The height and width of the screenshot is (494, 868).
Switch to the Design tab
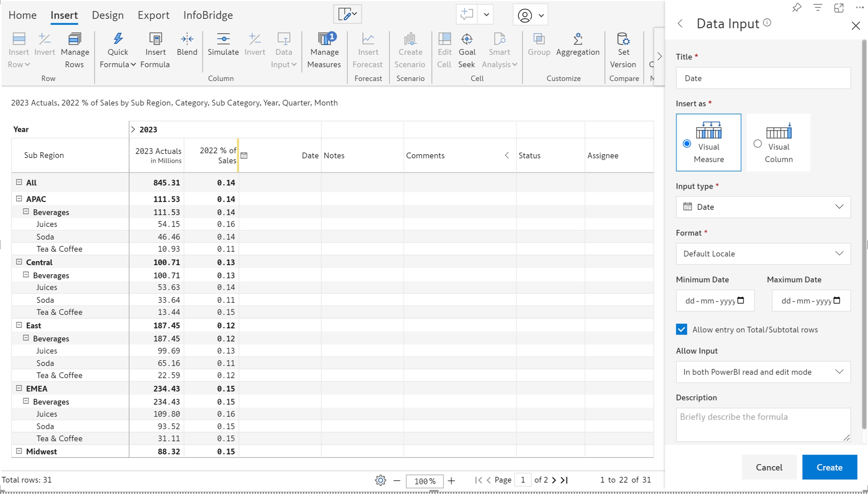[x=108, y=15]
